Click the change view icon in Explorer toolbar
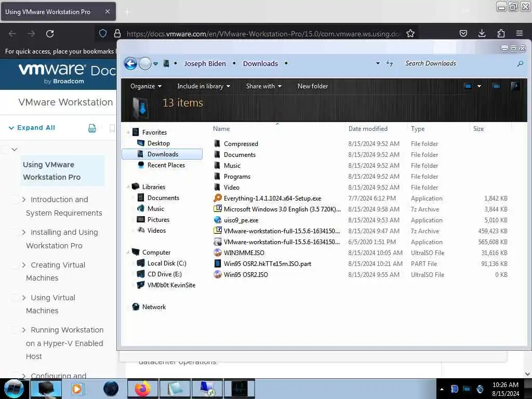The height and width of the screenshot is (399, 532). point(468,86)
